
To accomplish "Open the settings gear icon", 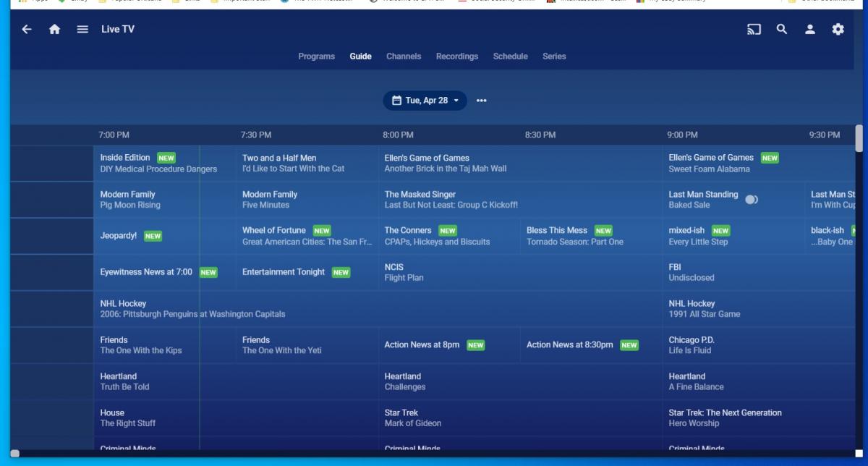I will click(838, 29).
